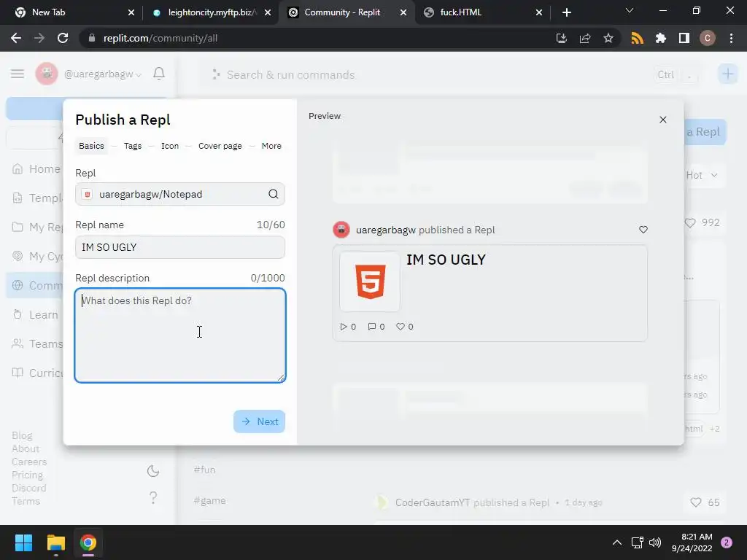Go to the Icon step
The width and height of the screenshot is (747, 560).
pyautogui.click(x=169, y=146)
